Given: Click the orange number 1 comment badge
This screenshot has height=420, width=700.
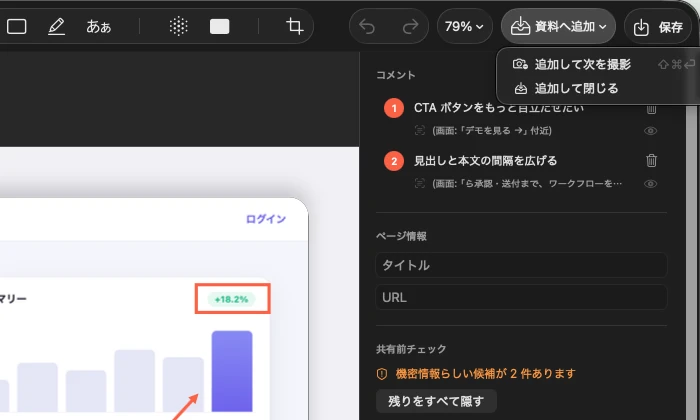Looking at the screenshot, I should [x=394, y=108].
